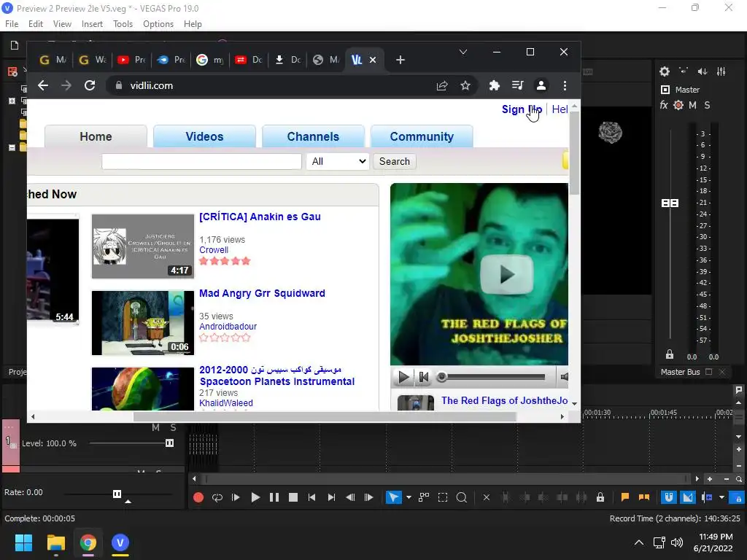Stop playback in VEGAS transport
Image resolution: width=747 pixels, height=560 pixels.
click(293, 497)
